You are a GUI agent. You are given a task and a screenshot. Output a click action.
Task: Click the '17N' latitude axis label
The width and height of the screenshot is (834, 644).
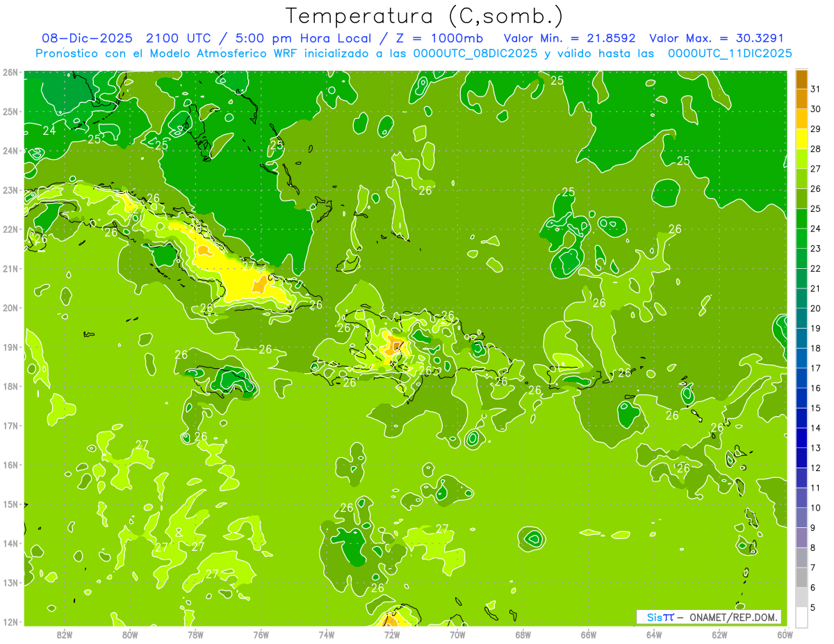coord(10,426)
